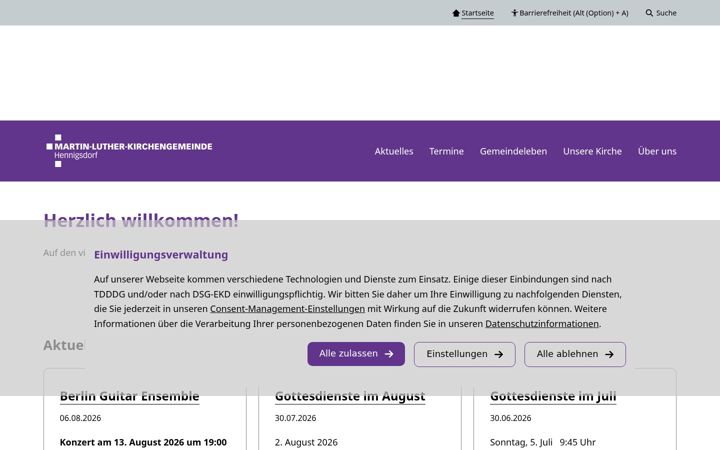Open the Aktuelles menu
This screenshot has width=720, height=450.
pos(394,151)
